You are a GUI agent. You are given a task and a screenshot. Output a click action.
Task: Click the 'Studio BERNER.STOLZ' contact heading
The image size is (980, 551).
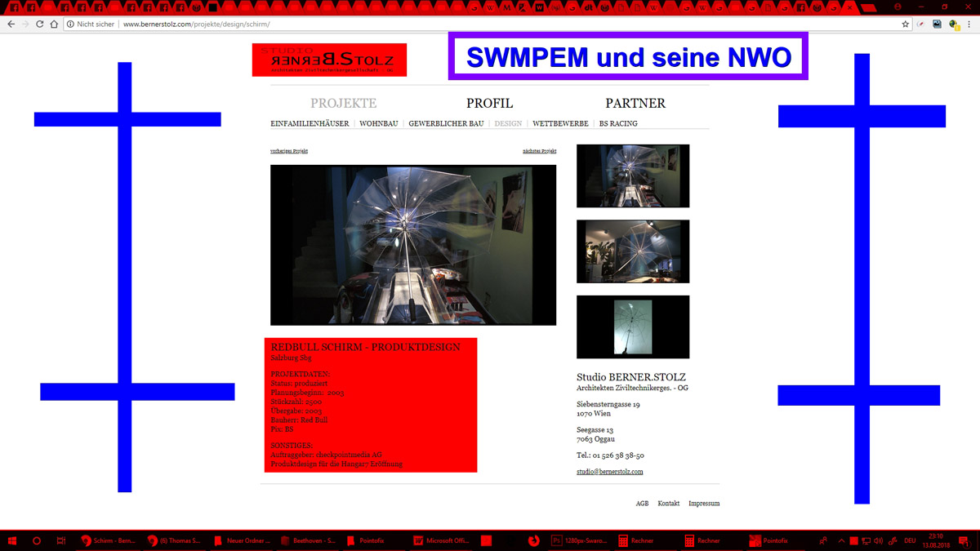coord(630,377)
